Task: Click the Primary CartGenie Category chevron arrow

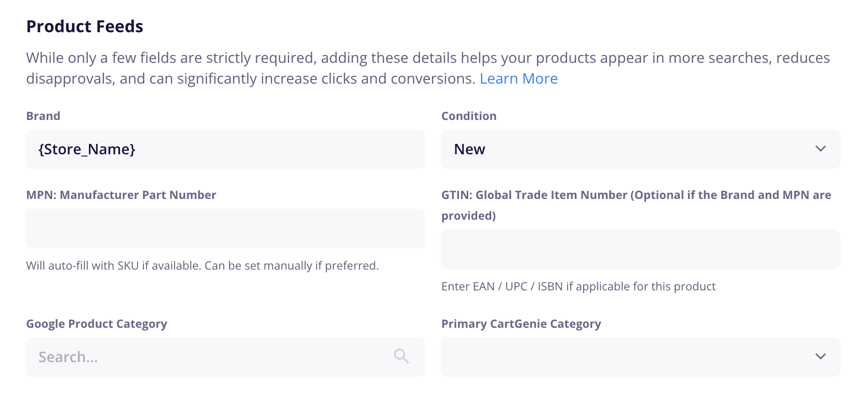Action: (821, 357)
